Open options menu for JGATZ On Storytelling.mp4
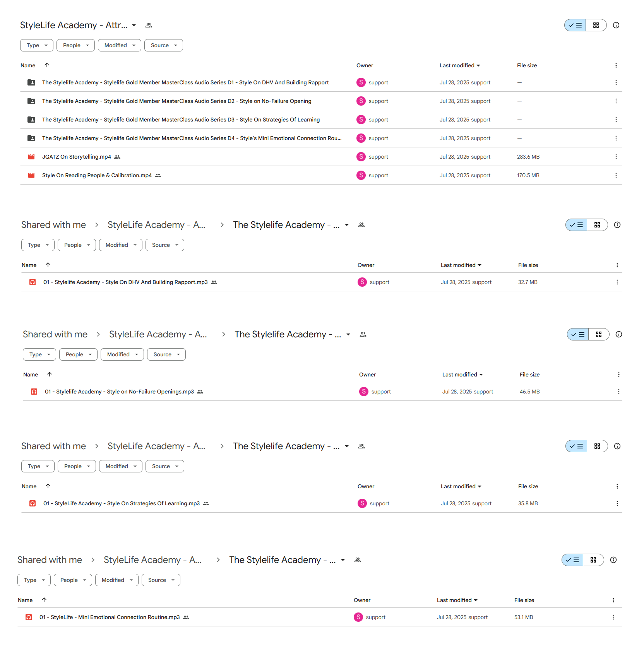644x650 pixels. click(x=616, y=157)
